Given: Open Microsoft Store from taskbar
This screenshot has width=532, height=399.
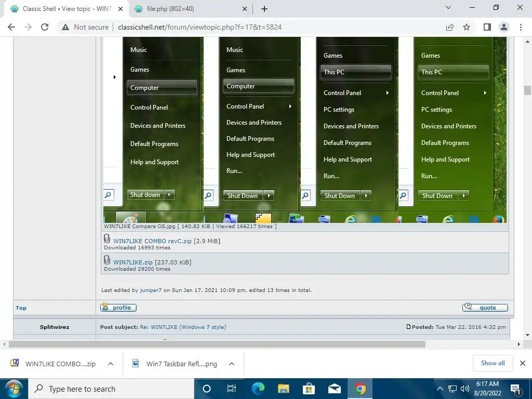Looking at the screenshot, I should click(309, 389).
